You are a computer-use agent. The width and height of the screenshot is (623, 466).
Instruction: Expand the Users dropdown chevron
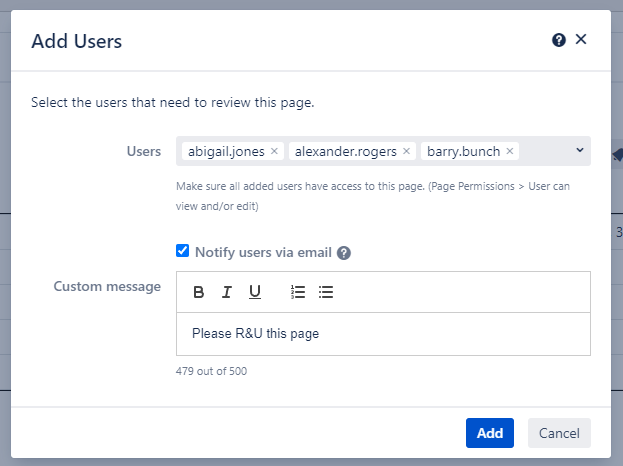tap(579, 151)
